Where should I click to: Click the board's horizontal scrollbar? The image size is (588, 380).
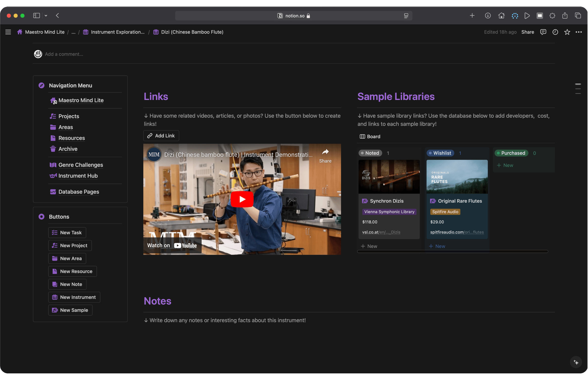point(453,251)
